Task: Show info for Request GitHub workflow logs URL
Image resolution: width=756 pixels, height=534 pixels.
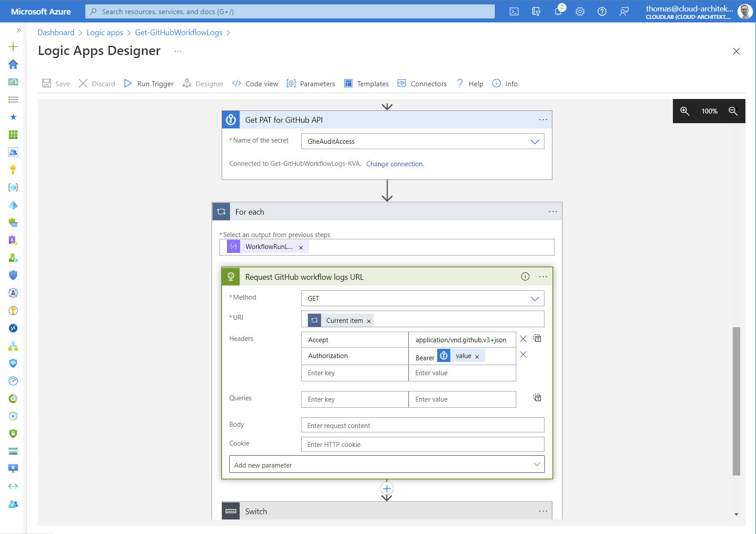Action: tap(525, 276)
